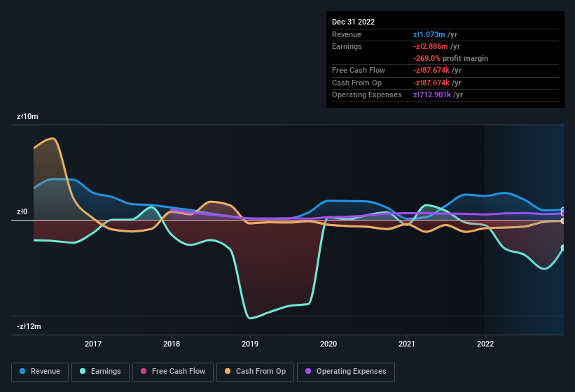Click the 2021 x-axis label
Image resolution: width=575 pixels, height=392 pixels.
click(x=407, y=344)
